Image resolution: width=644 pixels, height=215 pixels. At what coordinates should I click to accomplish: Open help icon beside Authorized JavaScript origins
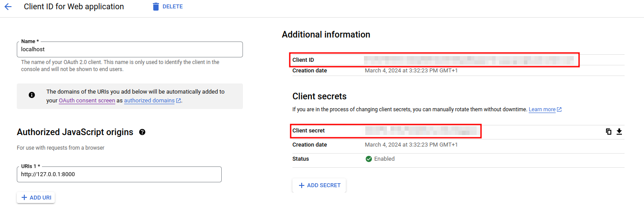pos(142,132)
